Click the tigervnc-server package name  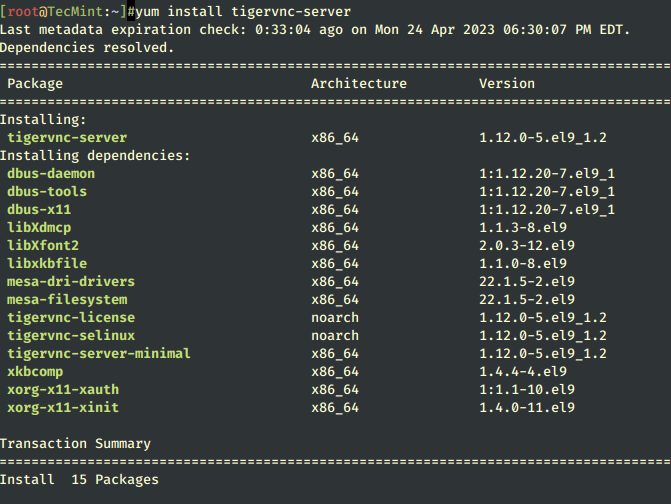(67, 138)
